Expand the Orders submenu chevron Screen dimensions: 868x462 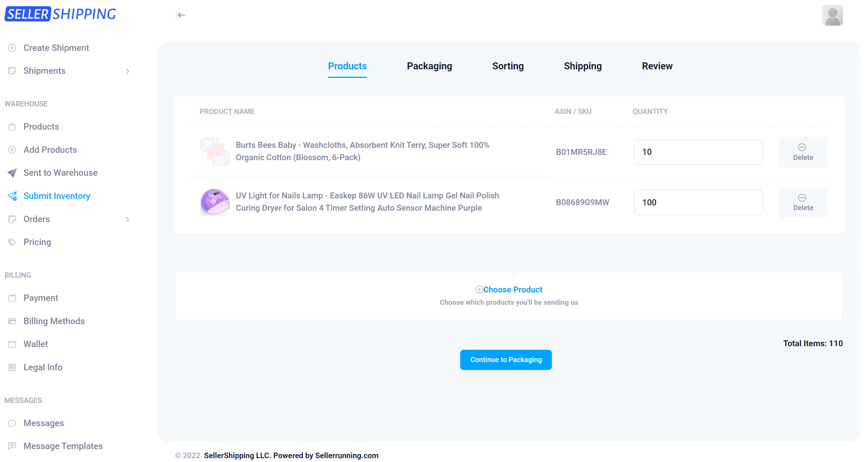(x=127, y=220)
